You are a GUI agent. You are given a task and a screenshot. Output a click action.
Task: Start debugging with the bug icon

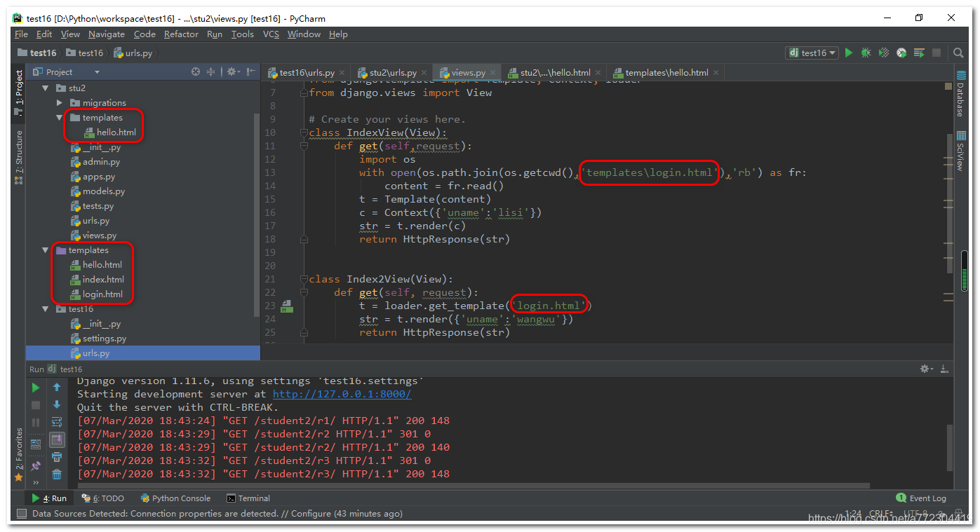click(866, 53)
